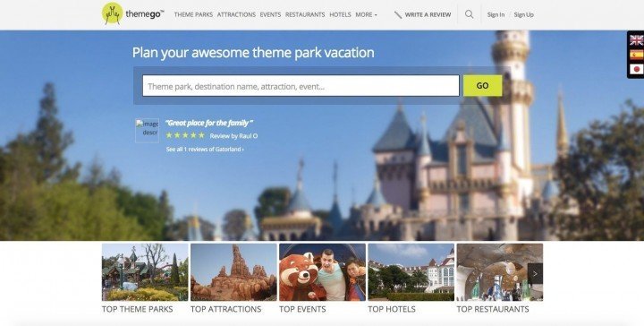
Task: Click the TOP THEME PARKS caption
Action: click(138, 309)
